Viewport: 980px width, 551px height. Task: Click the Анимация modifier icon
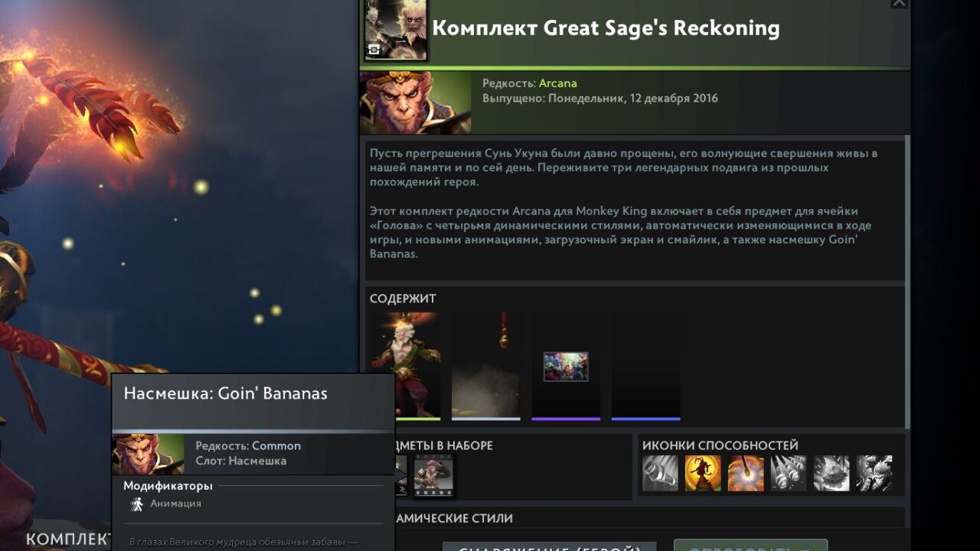pyautogui.click(x=137, y=504)
